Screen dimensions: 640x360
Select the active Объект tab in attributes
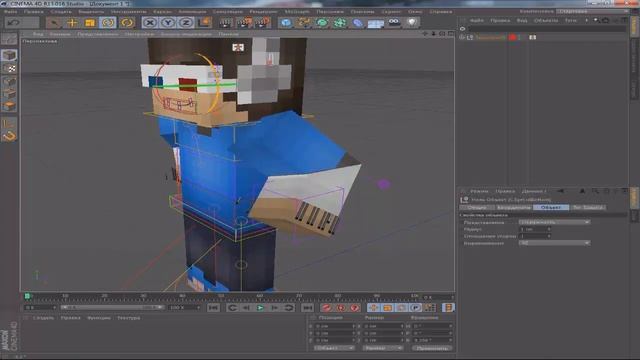(551, 208)
